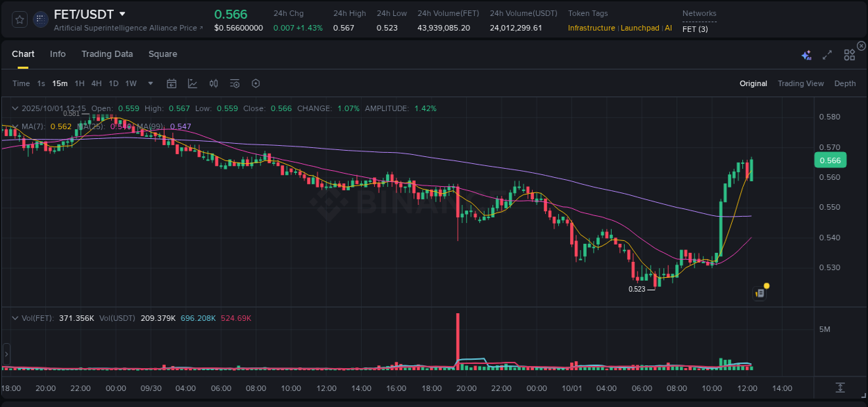Screen dimensions: 868x407
Task: Switch chart to Depth view
Action: point(845,83)
